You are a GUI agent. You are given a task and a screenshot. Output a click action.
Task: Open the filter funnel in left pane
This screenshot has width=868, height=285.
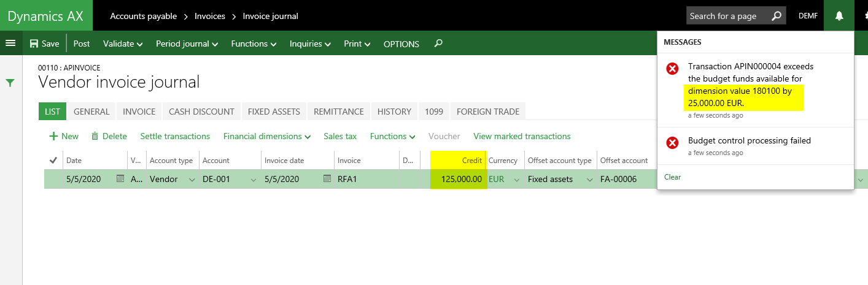(10, 83)
